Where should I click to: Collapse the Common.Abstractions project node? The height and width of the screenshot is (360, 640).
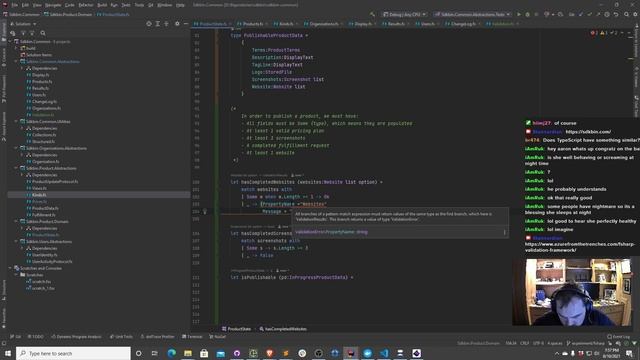pyautogui.click(x=17, y=61)
